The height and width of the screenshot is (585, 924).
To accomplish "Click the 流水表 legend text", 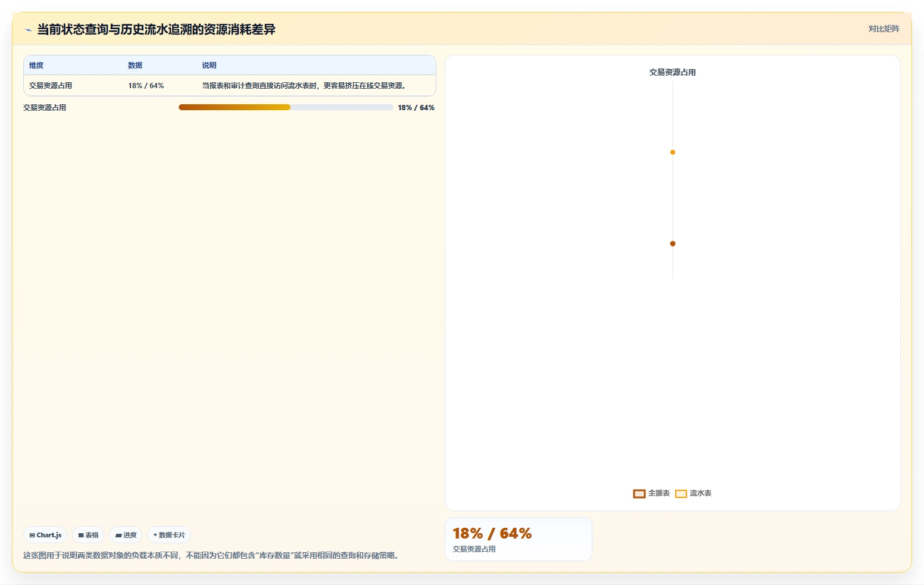I will [x=701, y=493].
